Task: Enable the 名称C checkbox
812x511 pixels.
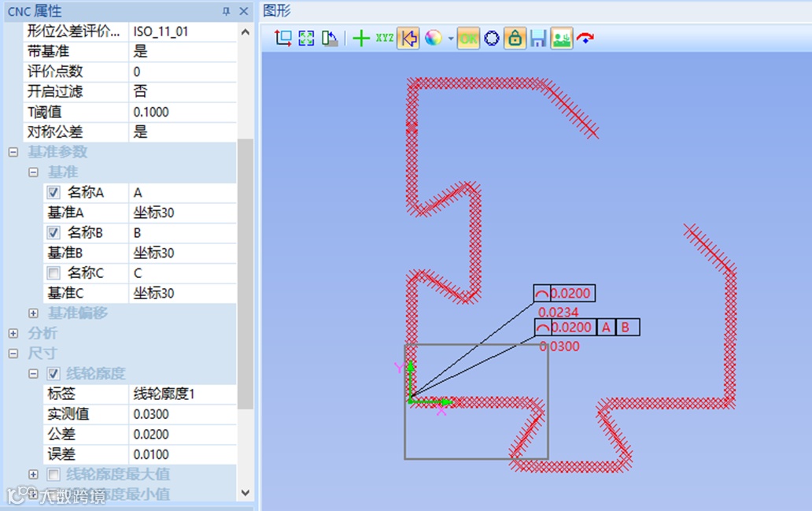Action: click(x=54, y=272)
